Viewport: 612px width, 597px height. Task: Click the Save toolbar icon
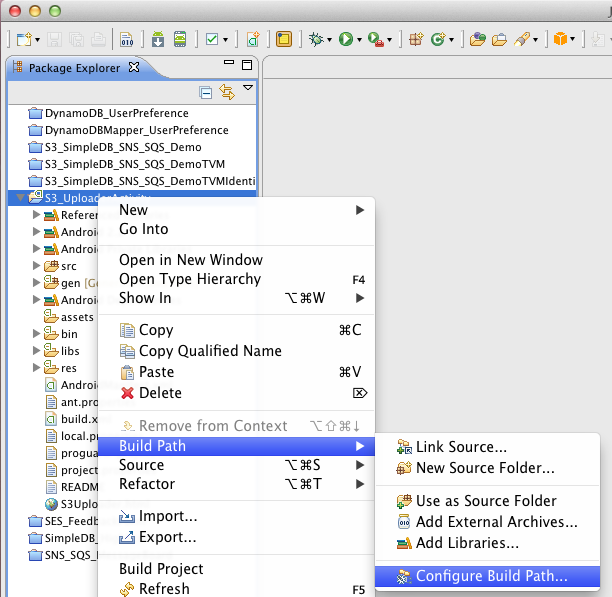tap(54, 39)
